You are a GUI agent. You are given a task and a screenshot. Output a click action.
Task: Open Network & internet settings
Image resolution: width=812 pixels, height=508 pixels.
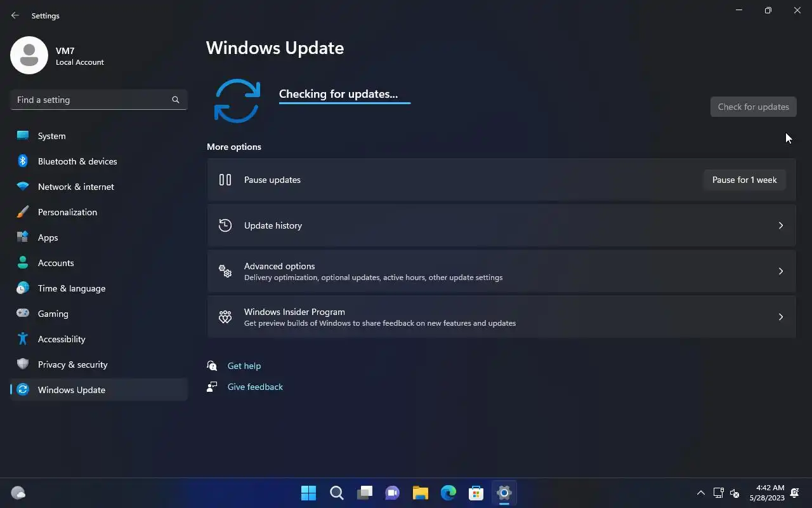99,187
